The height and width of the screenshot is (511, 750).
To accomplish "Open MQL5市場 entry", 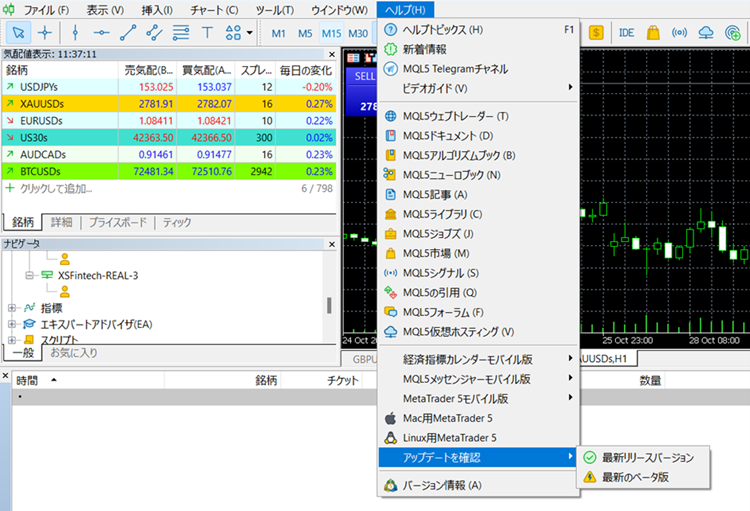I will point(479,254).
